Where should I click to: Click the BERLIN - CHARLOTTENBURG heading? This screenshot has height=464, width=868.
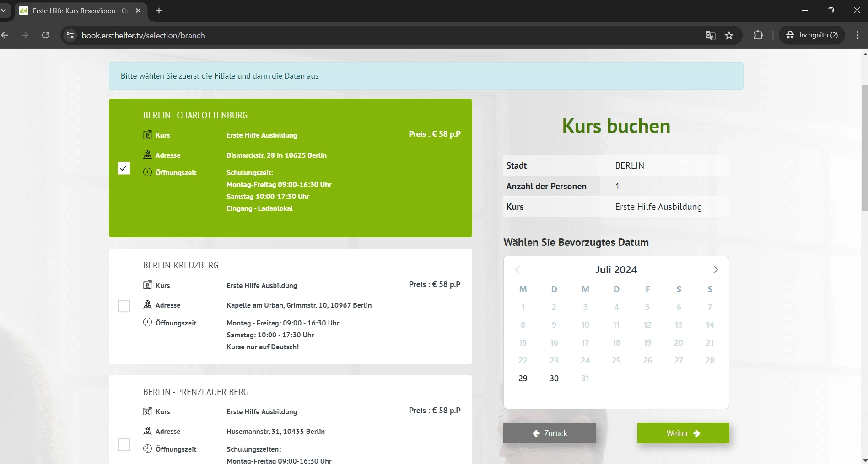[195, 116]
